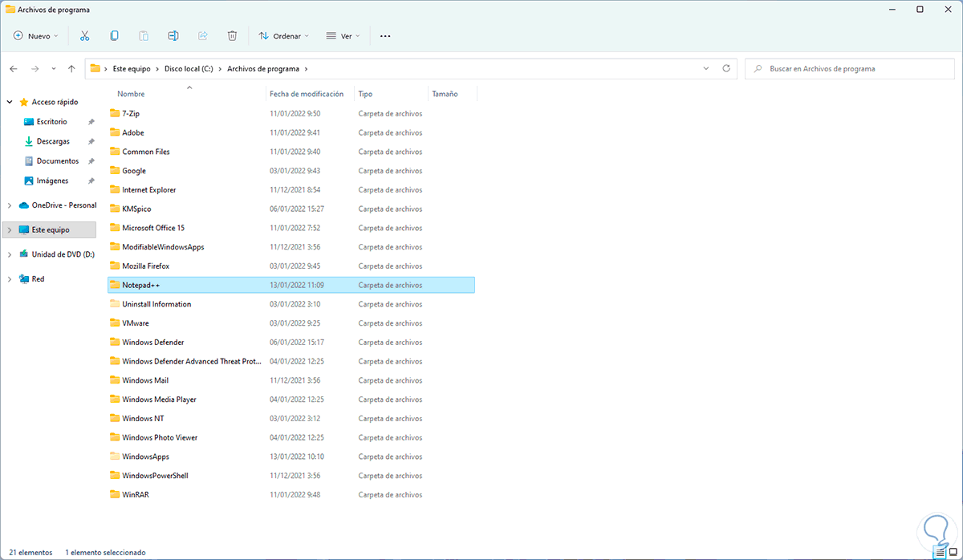
Task: Click the Descargas download arrow icon
Action: pyautogui.click(x=29, y=141)
